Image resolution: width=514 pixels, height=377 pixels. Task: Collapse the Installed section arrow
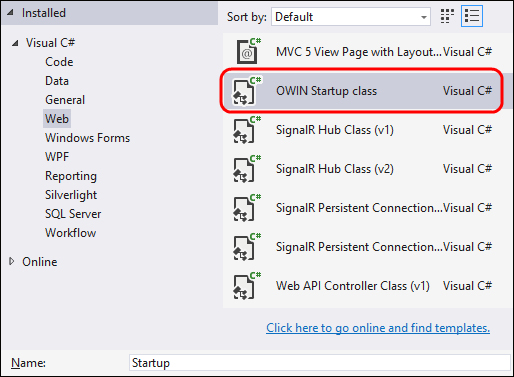pyautogui.click(x=11, y=13)
